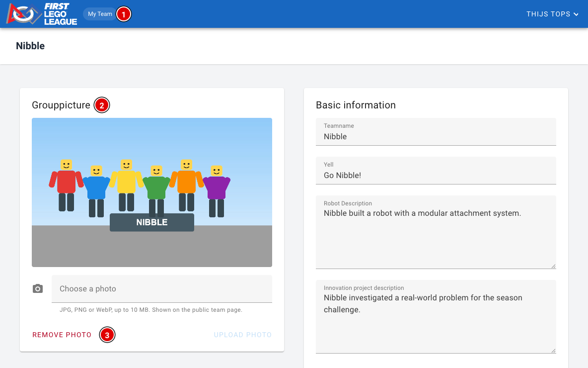Click the Basic information heading

tap(356, 105)
